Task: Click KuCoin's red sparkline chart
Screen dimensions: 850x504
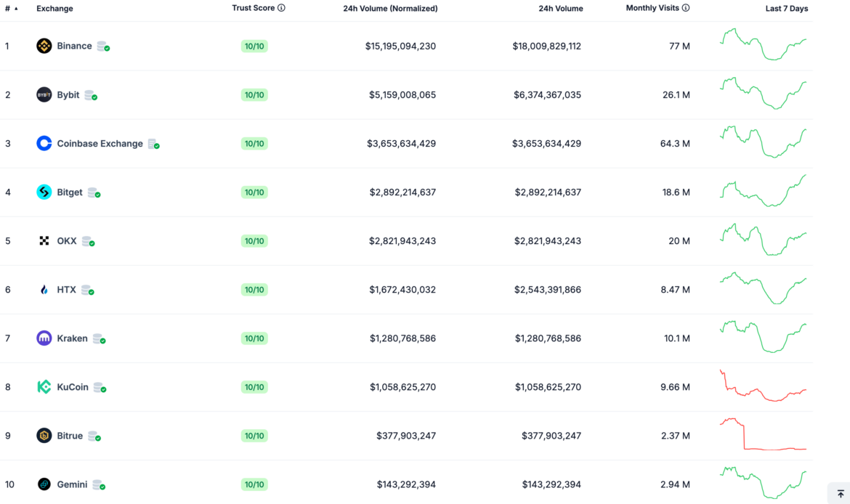Action: pos(763,386)
